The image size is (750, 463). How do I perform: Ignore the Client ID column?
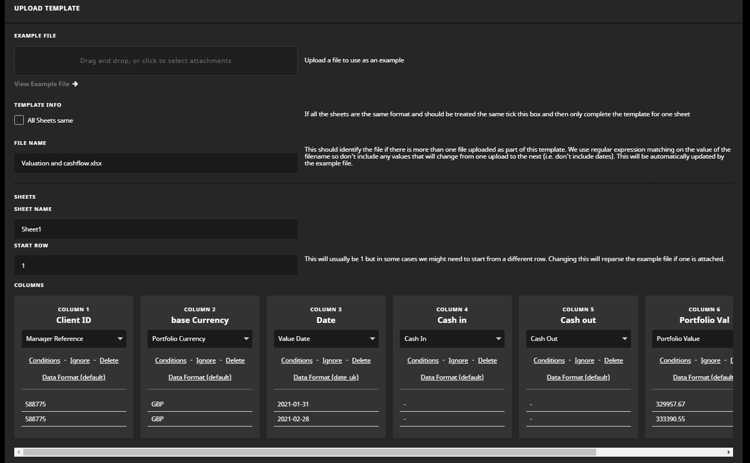coord(80,360)
